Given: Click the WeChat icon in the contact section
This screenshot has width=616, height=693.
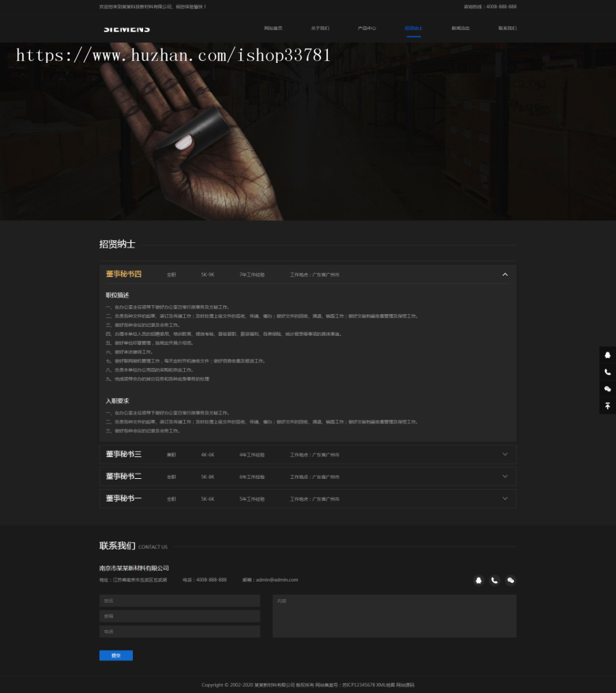Looking at the screenshot, I should 511,580.
